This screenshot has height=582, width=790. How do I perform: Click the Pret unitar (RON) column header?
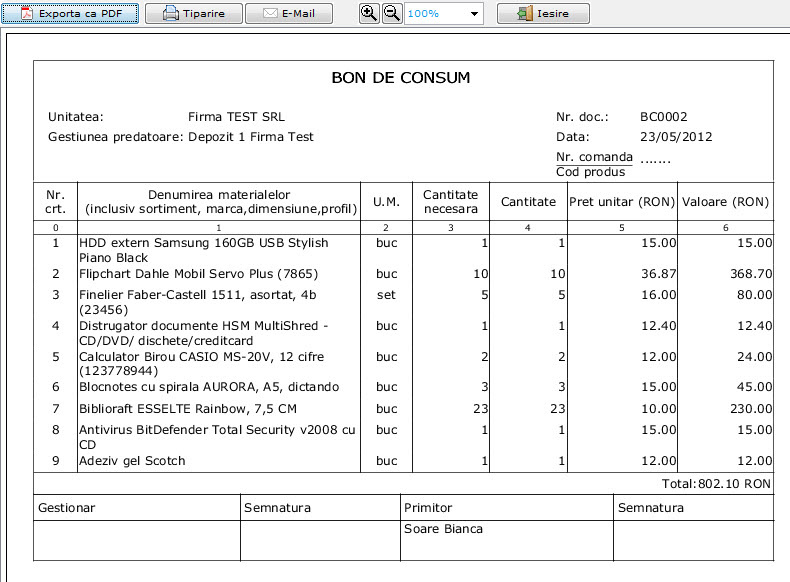point(622,202)
